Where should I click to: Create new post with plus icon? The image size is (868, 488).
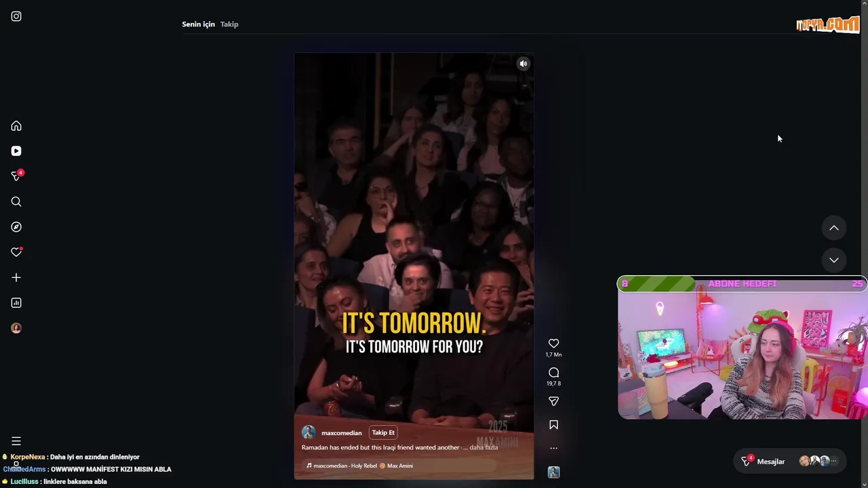pos(16,277)
